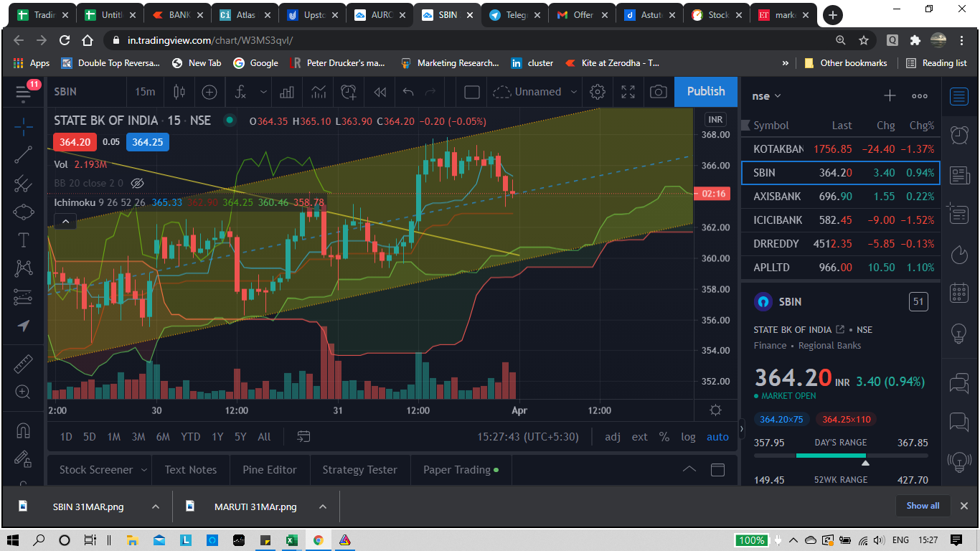
Task: Open the Pine Editor tab
Action: tap(269, 470)
